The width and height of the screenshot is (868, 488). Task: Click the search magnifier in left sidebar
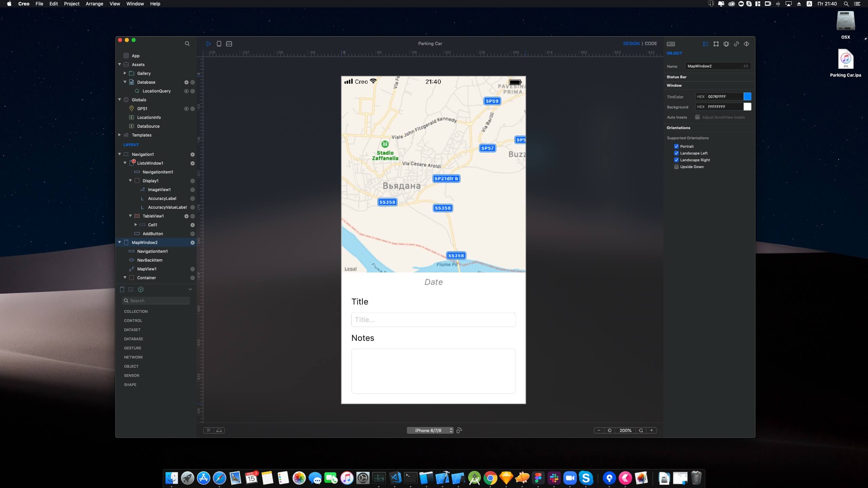pos(187,44)
